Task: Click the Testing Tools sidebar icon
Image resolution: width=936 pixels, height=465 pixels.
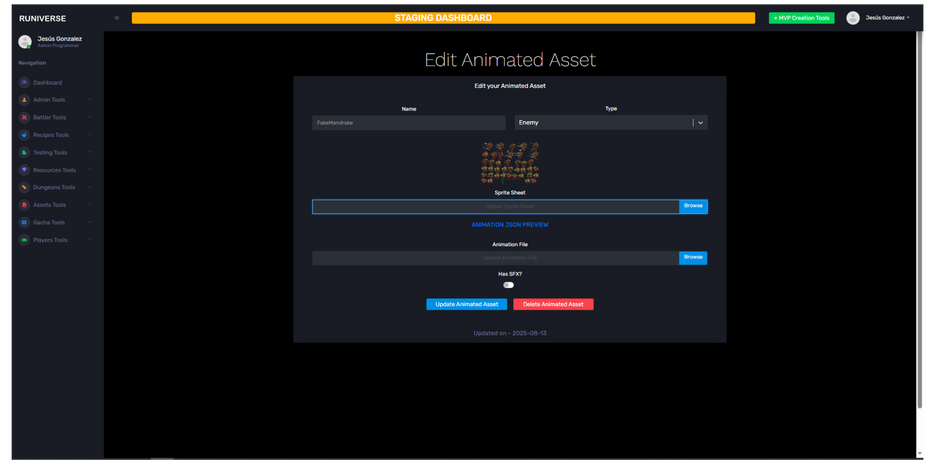Action: (24, 152)
